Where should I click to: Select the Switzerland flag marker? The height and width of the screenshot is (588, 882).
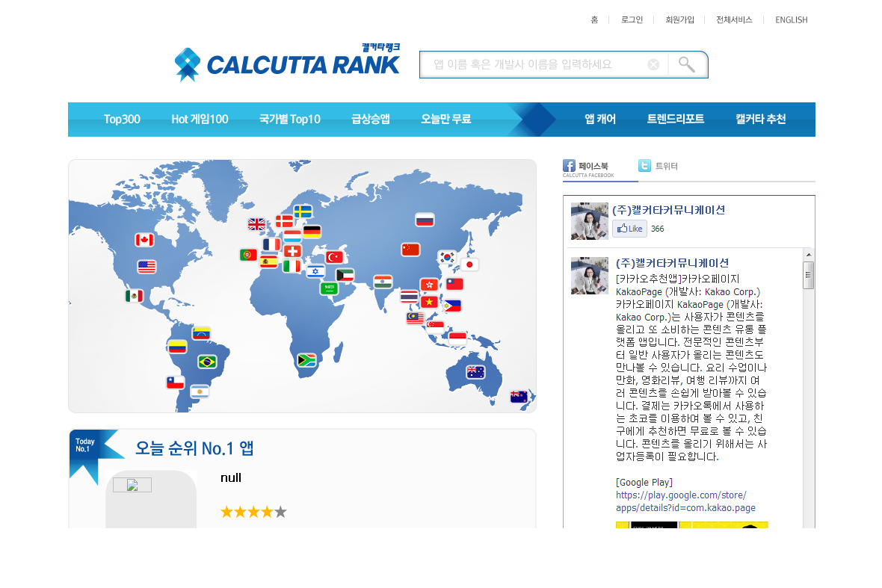(x=292, y=251)
